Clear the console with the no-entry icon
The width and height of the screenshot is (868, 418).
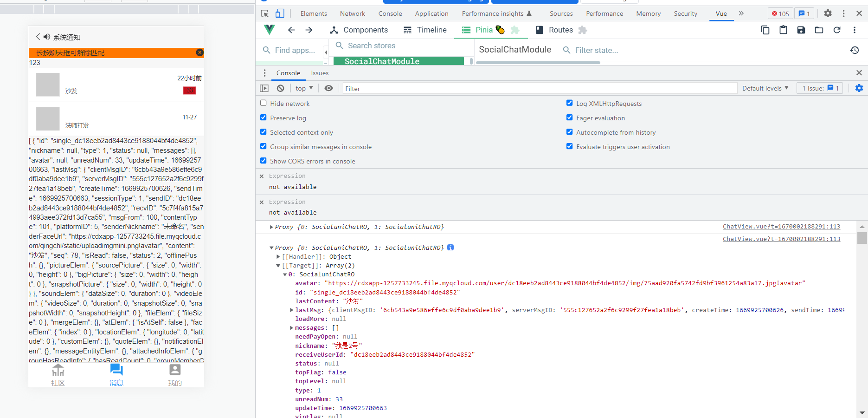pyautogui.click(x=280, y=88)
